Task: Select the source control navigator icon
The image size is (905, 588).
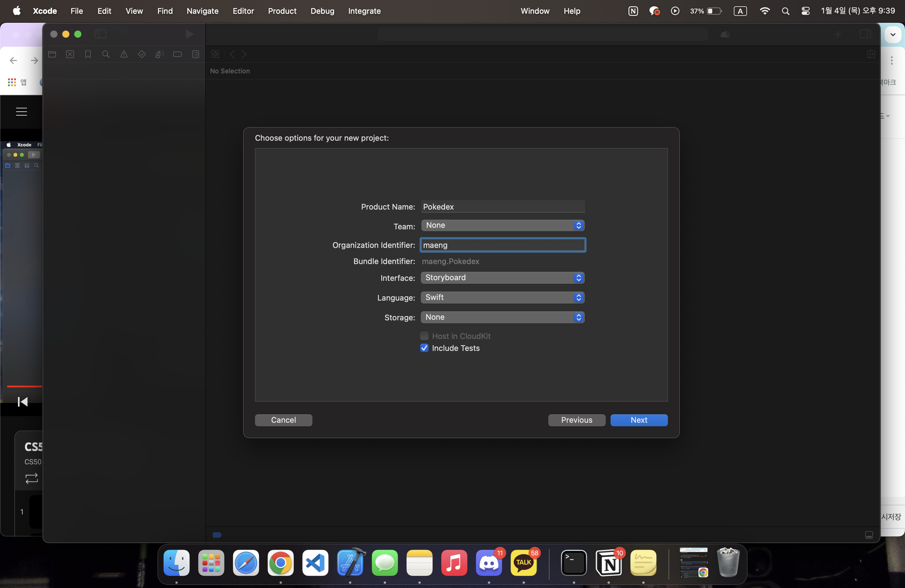Action: (70, 54)
